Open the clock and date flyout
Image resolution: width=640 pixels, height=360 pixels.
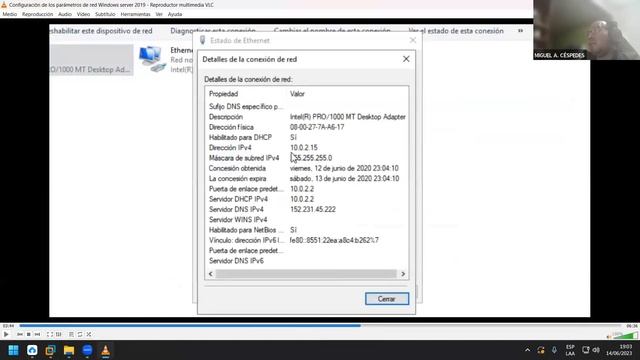[x=619, y=350]
